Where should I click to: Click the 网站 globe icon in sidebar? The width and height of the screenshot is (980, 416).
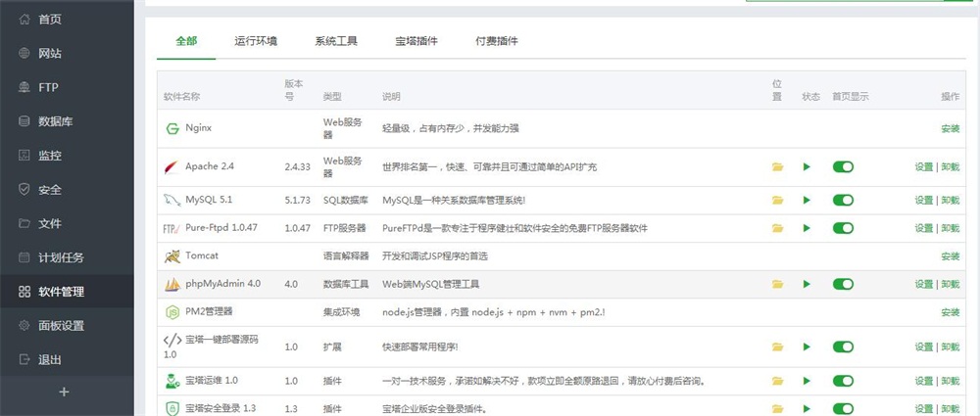click(24, 53)
